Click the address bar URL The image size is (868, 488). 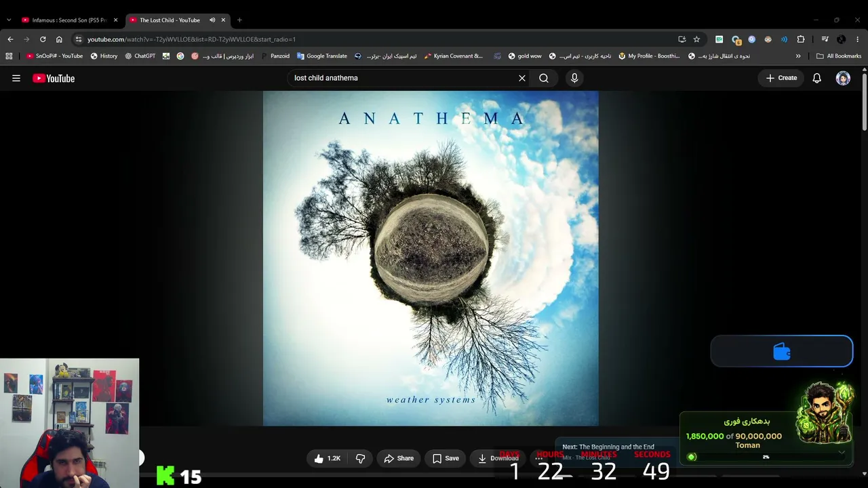pyautogui.click(x=191, y=39)
